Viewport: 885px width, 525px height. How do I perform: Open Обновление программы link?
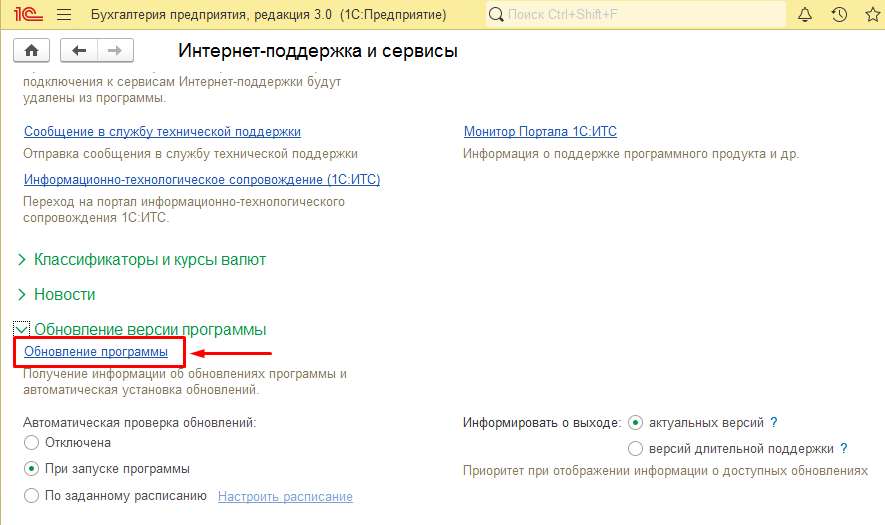coord(96,352)
